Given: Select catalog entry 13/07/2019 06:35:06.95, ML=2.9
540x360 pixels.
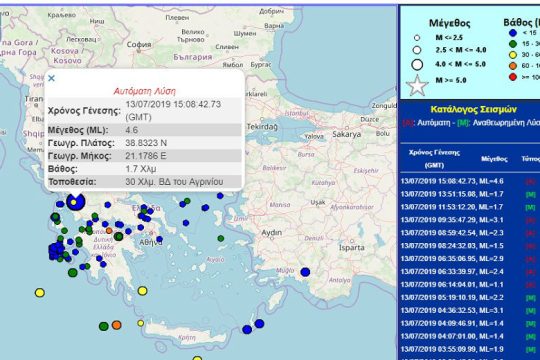Looking at the screenshot, I should coord(452,259).
